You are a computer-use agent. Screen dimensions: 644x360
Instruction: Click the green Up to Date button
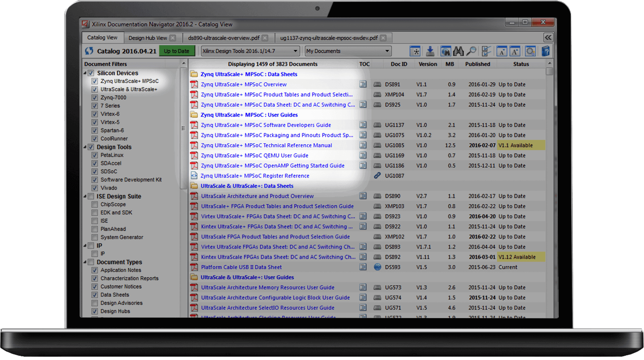pyautogui.click(x=176, y=51)
